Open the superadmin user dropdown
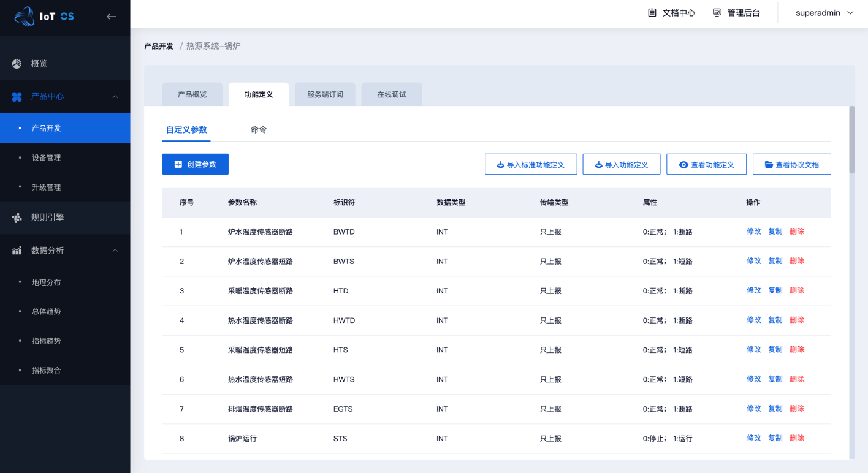This screenshot has width=868, height=473. coord(824,13)
